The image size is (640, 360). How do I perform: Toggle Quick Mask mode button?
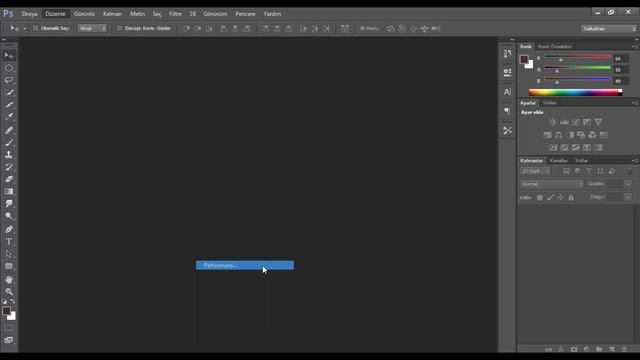pos(9,328)
